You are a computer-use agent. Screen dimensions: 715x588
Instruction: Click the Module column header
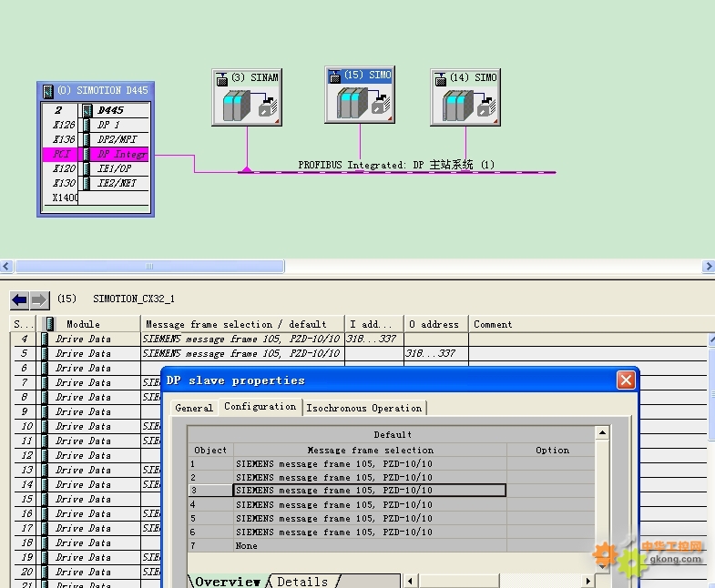point(90,324)
